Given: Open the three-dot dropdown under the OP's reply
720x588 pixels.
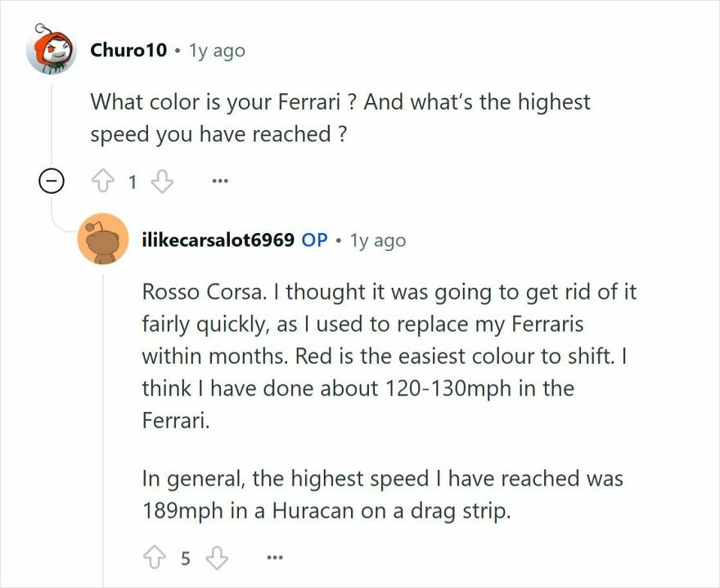Looking at the screenshot, I should 273,559.
